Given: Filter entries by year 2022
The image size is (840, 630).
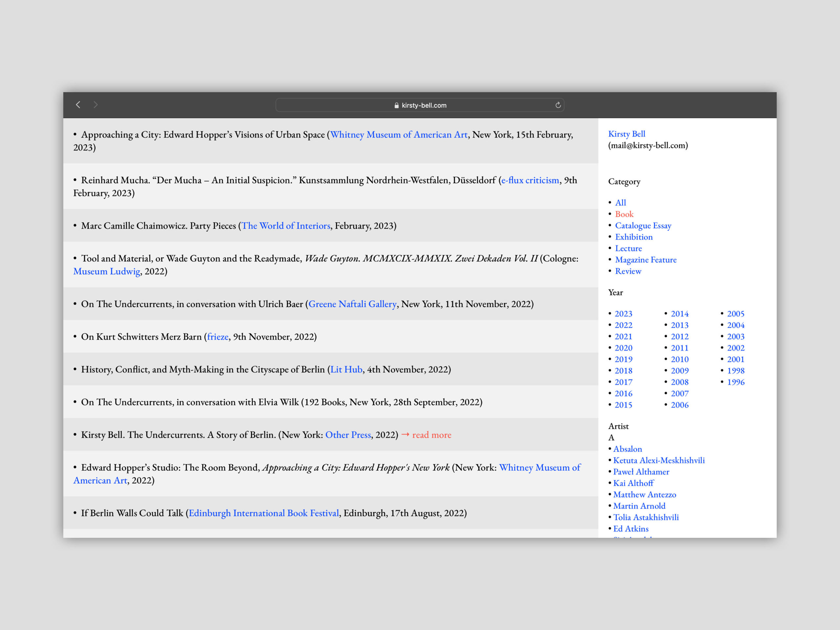Looking at the screenshot, I should (x=623, y=325).
